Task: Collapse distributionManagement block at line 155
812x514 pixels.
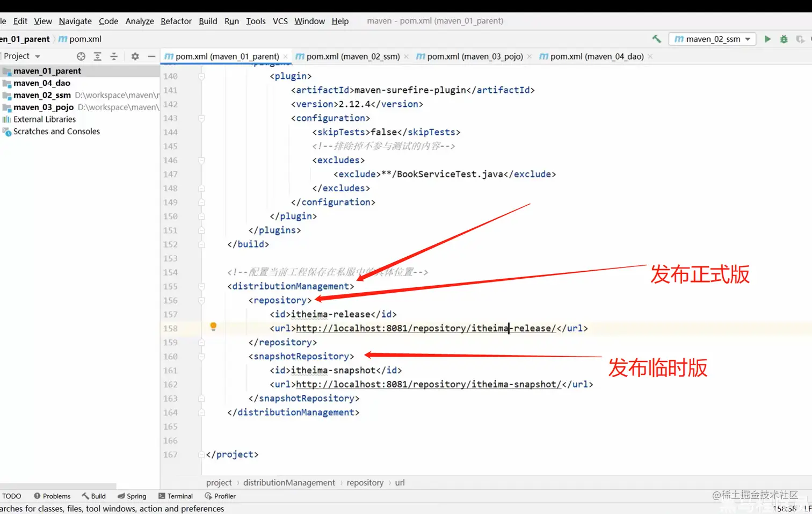Action: pos(201,286)
